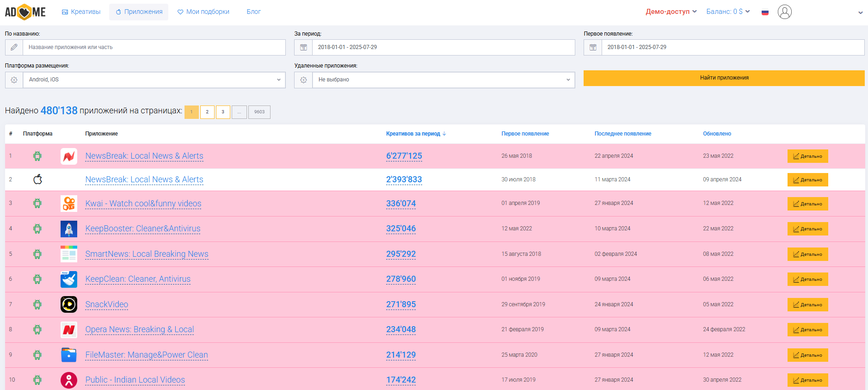Screen dimensions: 868x390
Task: Open KeepBooster: Cleaner&Antivirus link
Action: [x=143, y=229]
